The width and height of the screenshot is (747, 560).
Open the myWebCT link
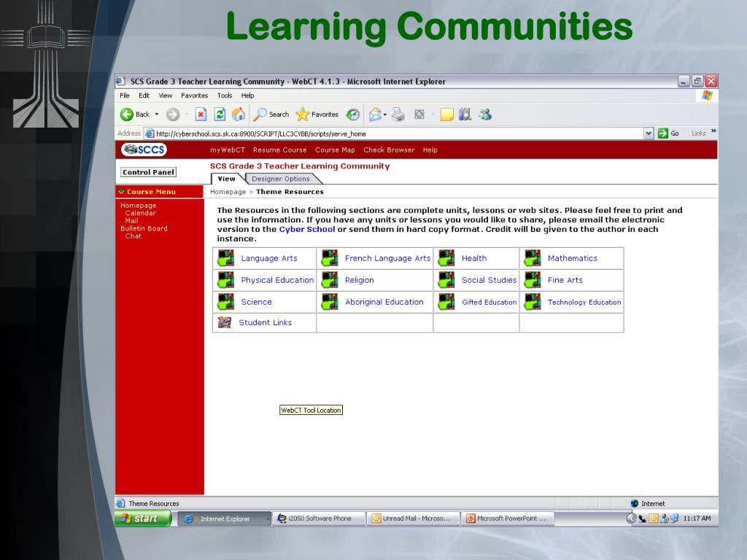[x=228, y=149]
